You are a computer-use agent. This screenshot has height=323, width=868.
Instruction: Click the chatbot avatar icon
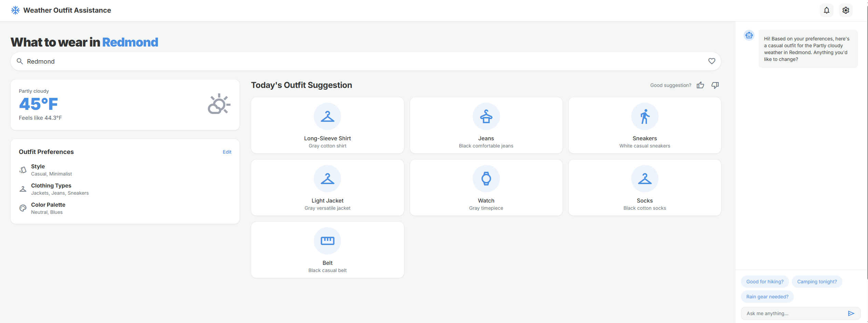pos(749,35)
